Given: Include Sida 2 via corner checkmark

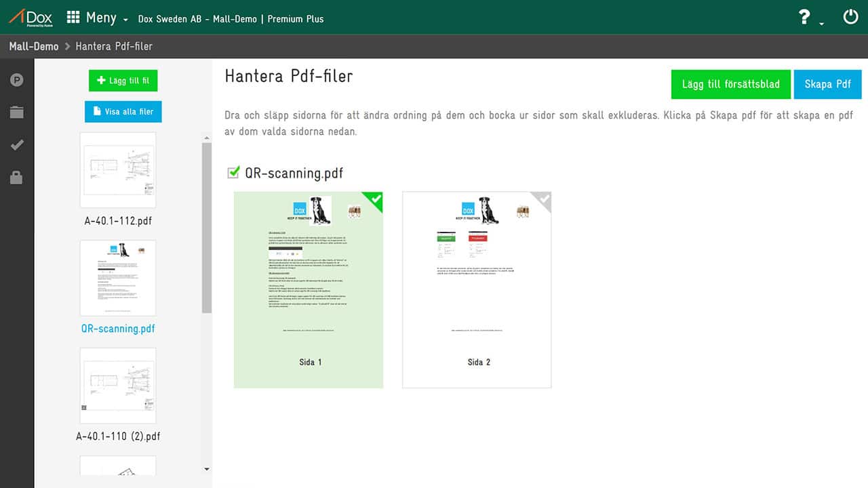Looking at the screenshot, I should point(543,199).
